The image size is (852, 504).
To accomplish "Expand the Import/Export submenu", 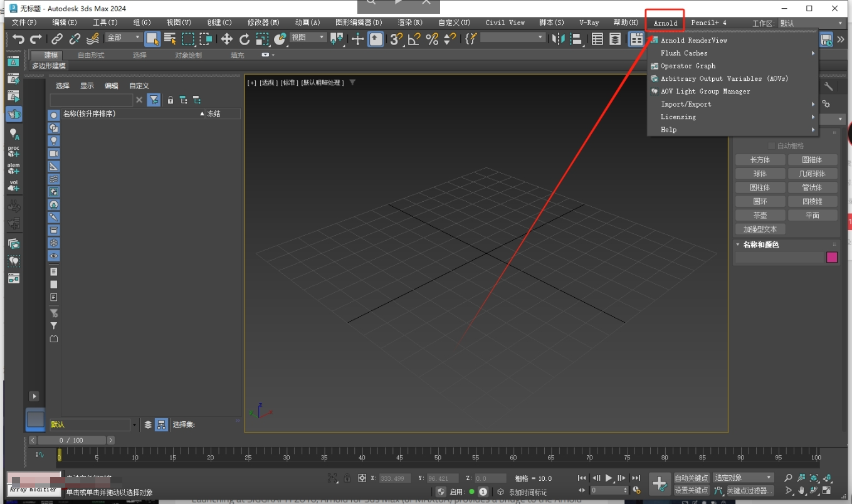I will pos(733,104).
